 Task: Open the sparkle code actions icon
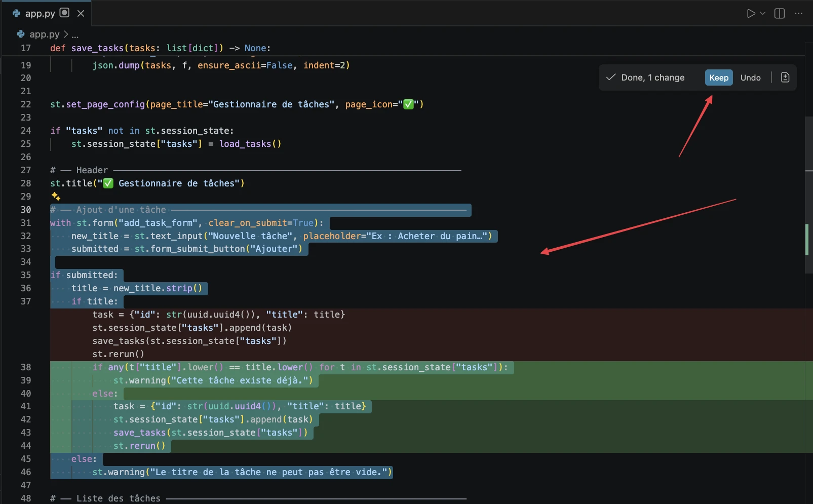click(56, 197)
